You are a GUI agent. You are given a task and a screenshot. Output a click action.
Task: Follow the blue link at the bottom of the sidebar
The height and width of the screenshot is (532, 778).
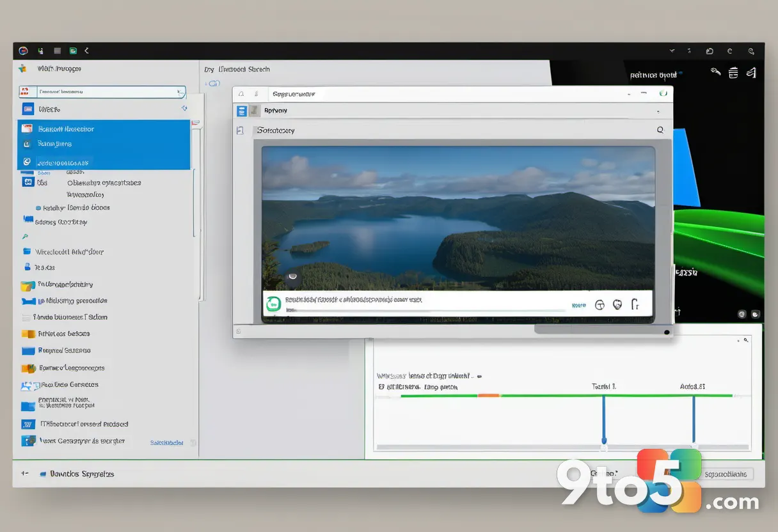(166, 442)
